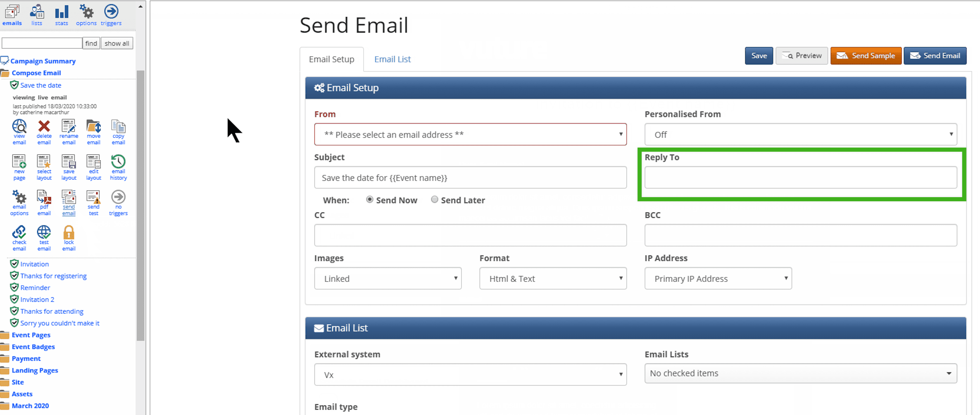Switch to the Email List tab
The height and width of the screenshot is (415, 980).
pos(392,59)
